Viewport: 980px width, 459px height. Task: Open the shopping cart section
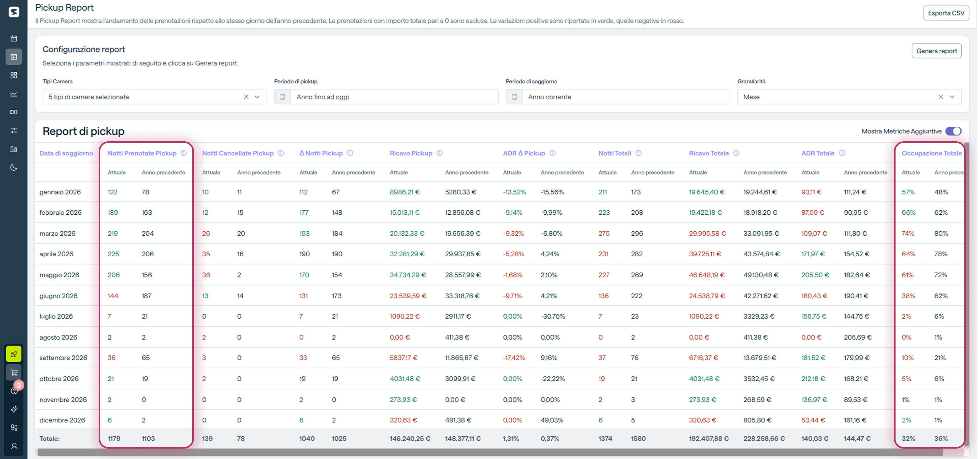14,372
